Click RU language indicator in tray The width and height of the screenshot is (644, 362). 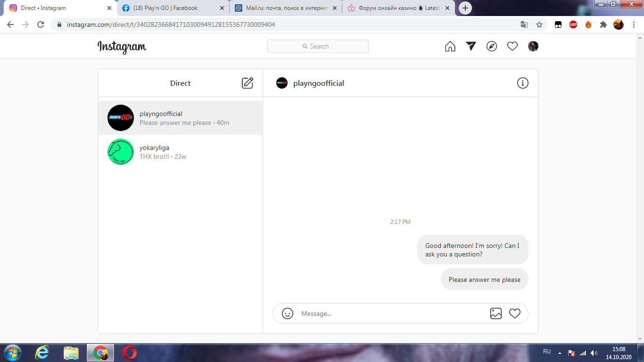(547, 352)
